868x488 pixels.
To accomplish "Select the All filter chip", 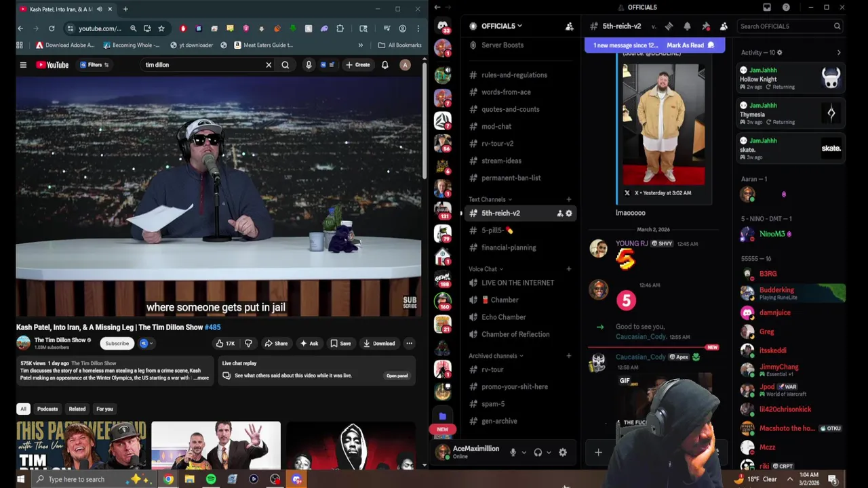I will (23, 409).
